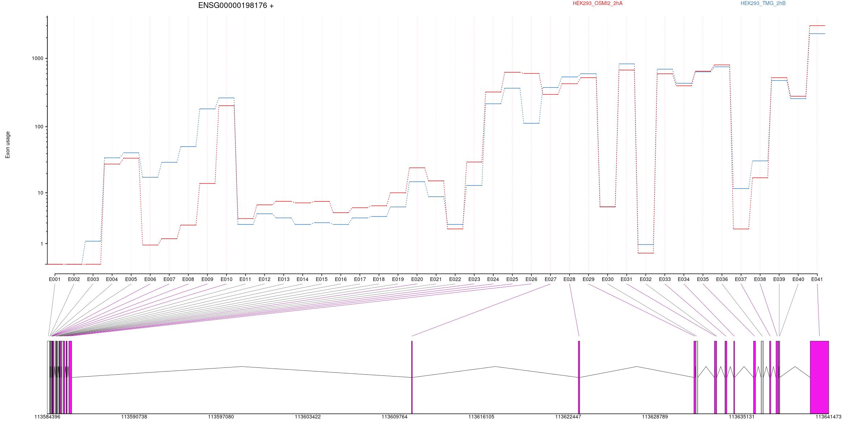
Task: Click the E003 exon label
Action: click(93, 279)
